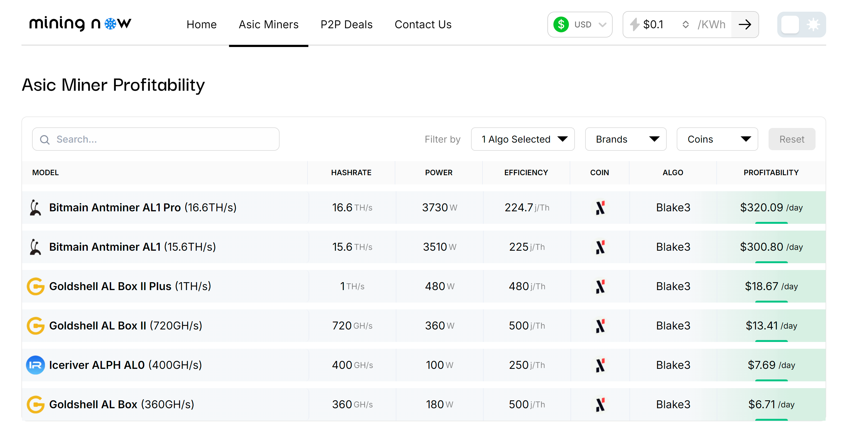Go to the Home page
The image size is (868, 440).
pos(202,25)
